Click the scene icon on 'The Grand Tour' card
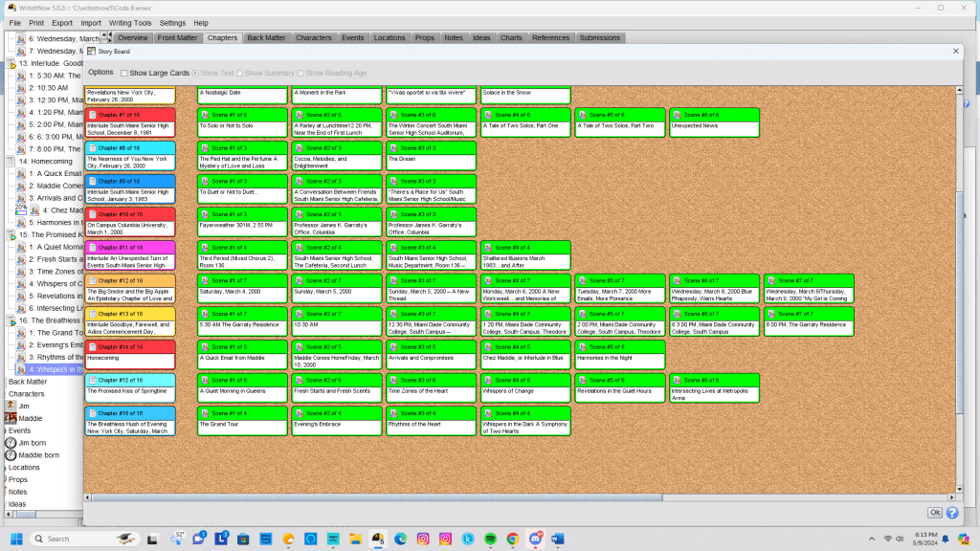Screen dimensions: 980x551 (x=206, y=413)
